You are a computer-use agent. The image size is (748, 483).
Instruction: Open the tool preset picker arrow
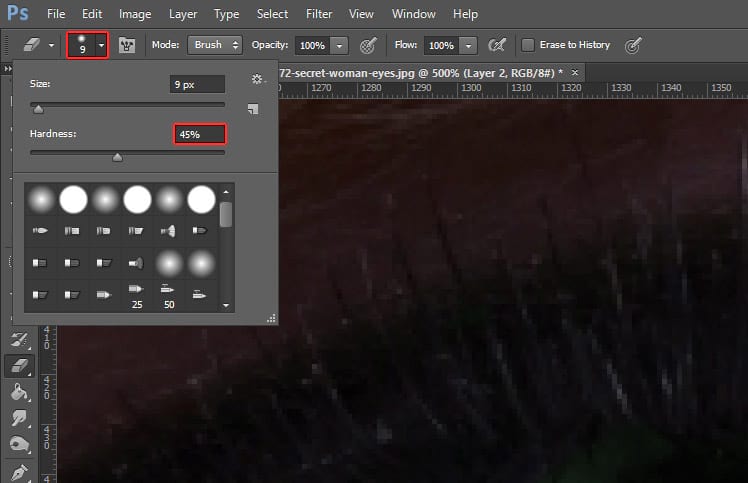tap(51, 45)
